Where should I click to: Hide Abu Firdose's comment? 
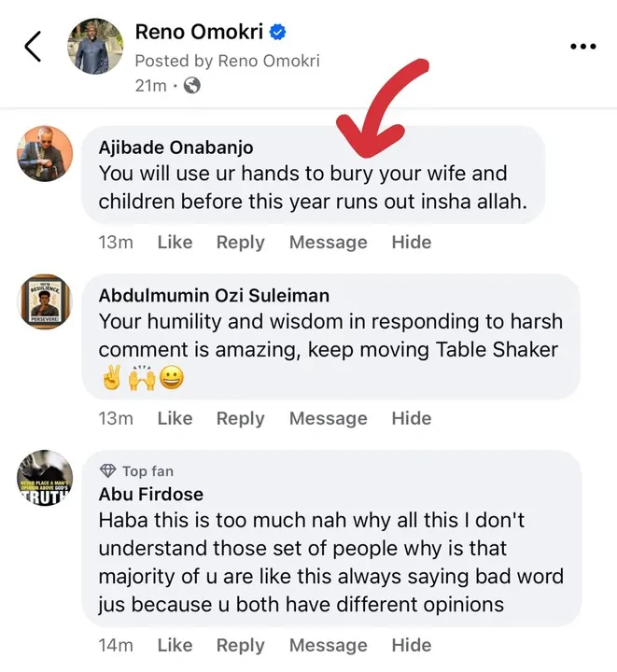click(411, 645)
